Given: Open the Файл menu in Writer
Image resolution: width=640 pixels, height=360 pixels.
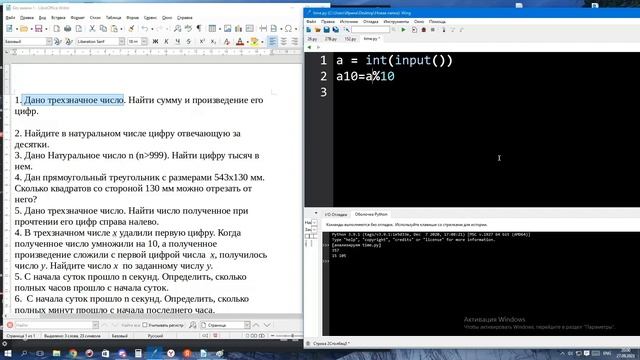Looking at the screenshot, I should point(10,18).
